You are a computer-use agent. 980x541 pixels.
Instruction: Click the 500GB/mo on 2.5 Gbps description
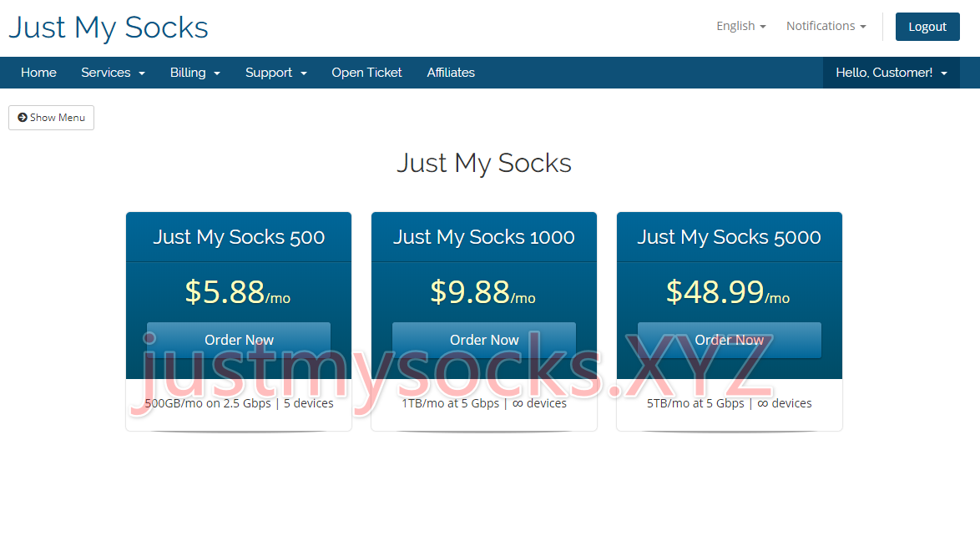point(239,403)
